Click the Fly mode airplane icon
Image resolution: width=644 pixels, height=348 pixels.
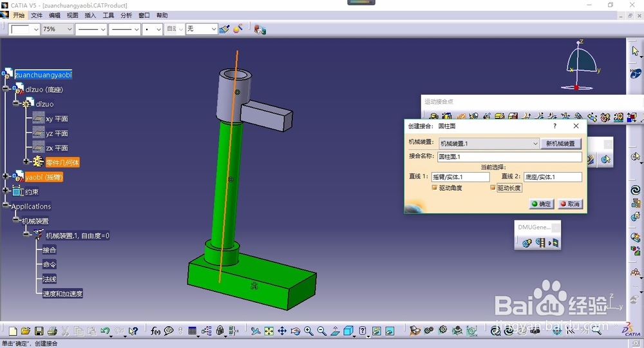coord(256,331)
